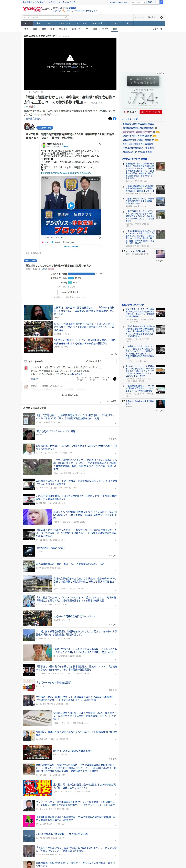Click the 購入履歴 button
This screenshot has height=868, width=186.
click(x=152, y=17)
